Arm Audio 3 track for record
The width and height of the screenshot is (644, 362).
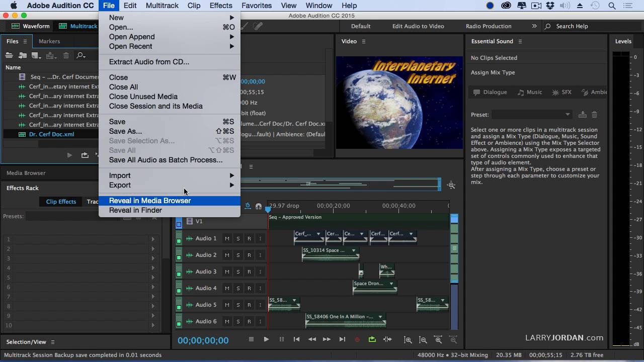pyautogui.click(x=249, y=271)
